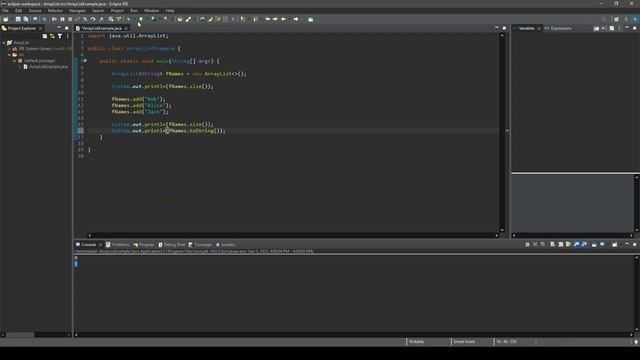Collapse the ArrayList project node
640x360 pixels.
(4, 42)
